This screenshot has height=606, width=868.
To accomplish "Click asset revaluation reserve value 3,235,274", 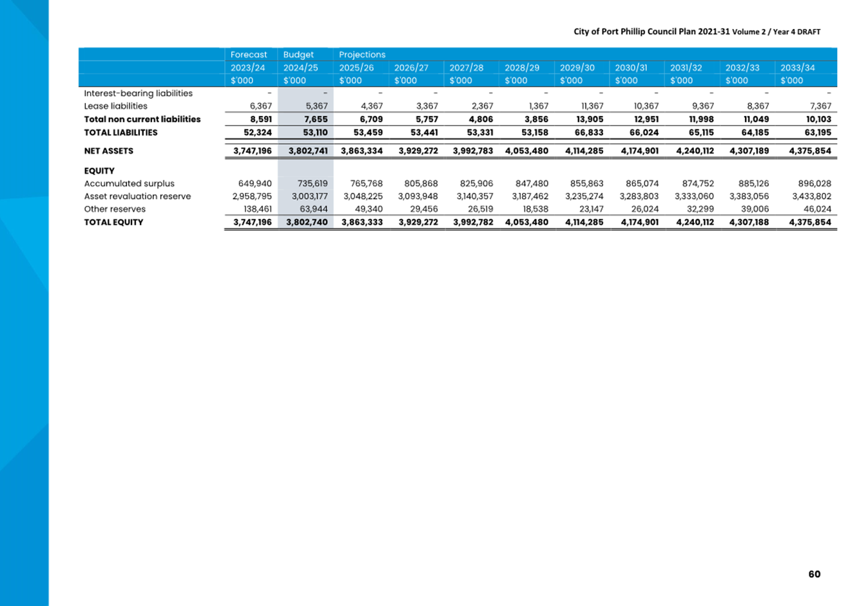I will pyautogui.click(x=584, y=196).
